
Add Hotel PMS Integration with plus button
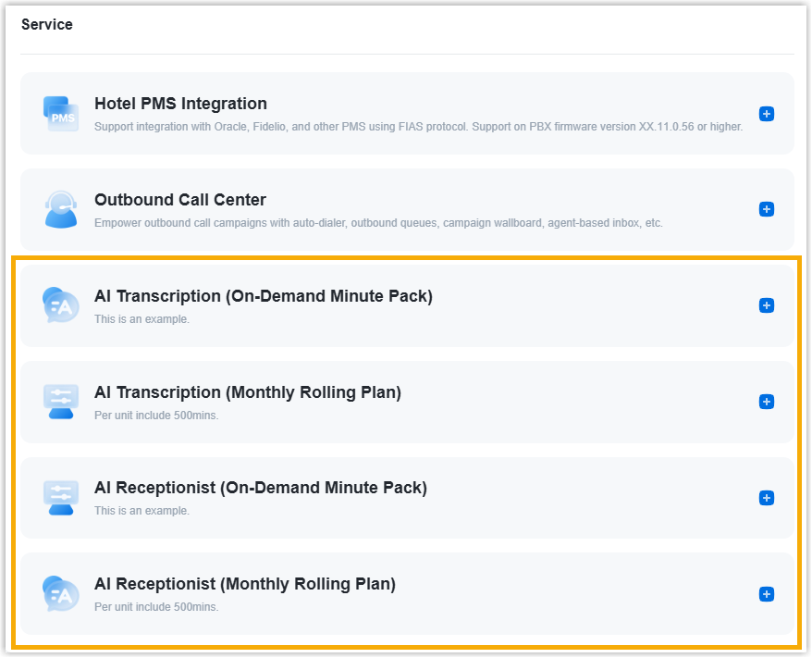766,114
